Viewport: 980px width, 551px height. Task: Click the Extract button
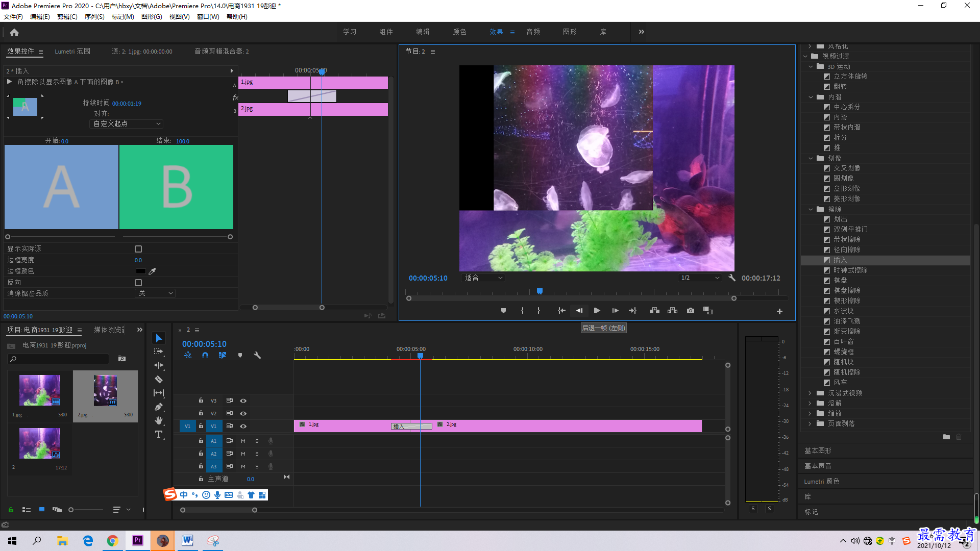click(x=672, y=311)
